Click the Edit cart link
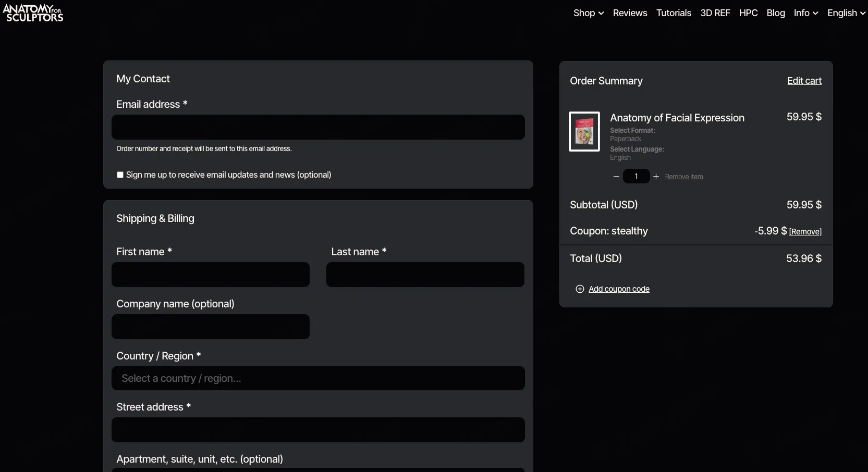Screen dimensions: 868x472 click(804, 81)
